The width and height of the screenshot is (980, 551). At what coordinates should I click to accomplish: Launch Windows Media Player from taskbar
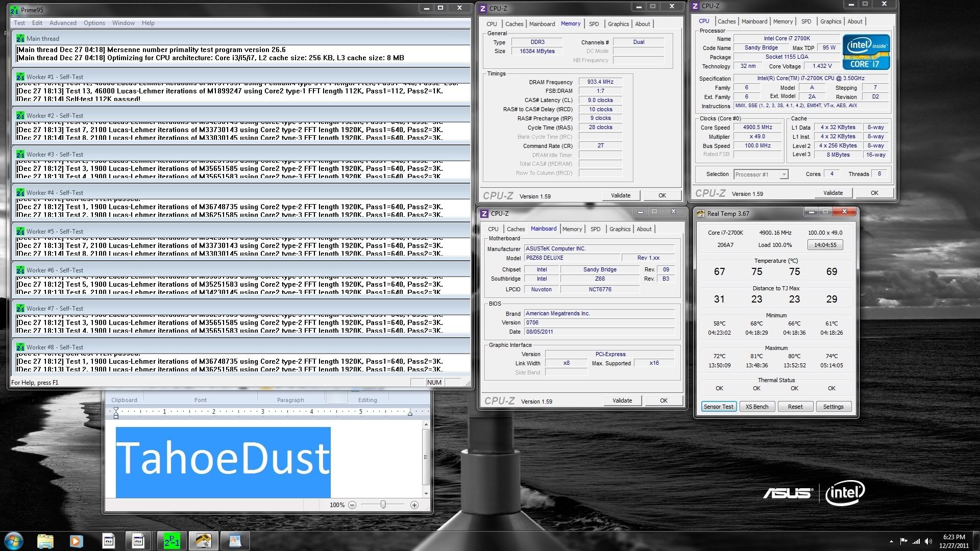coord(76,541)
